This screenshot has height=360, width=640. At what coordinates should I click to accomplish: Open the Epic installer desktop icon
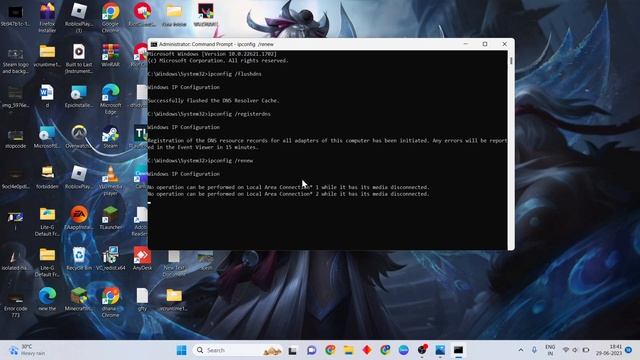click(x=79, y=96)
